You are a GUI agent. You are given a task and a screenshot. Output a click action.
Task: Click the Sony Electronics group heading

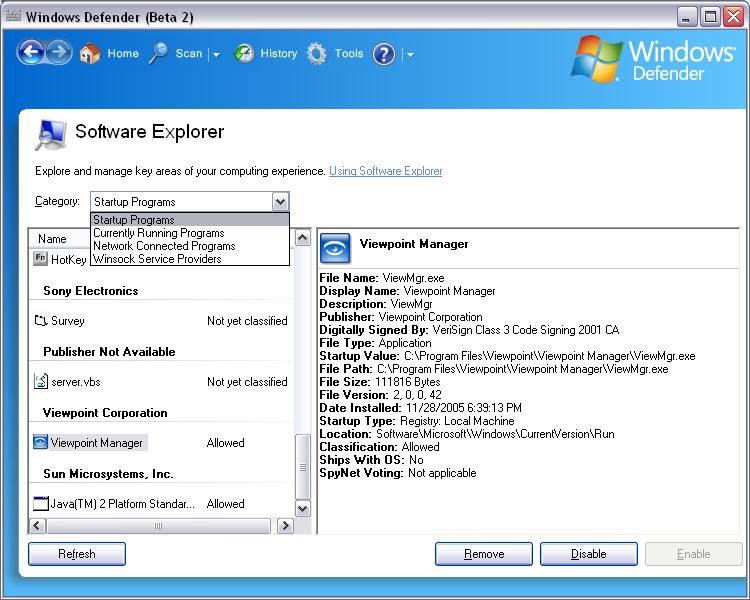click(91, 290)
